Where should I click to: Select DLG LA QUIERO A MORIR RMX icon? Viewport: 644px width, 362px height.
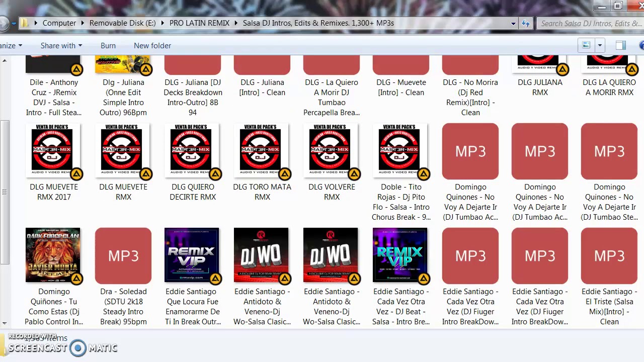coord(609,66)
